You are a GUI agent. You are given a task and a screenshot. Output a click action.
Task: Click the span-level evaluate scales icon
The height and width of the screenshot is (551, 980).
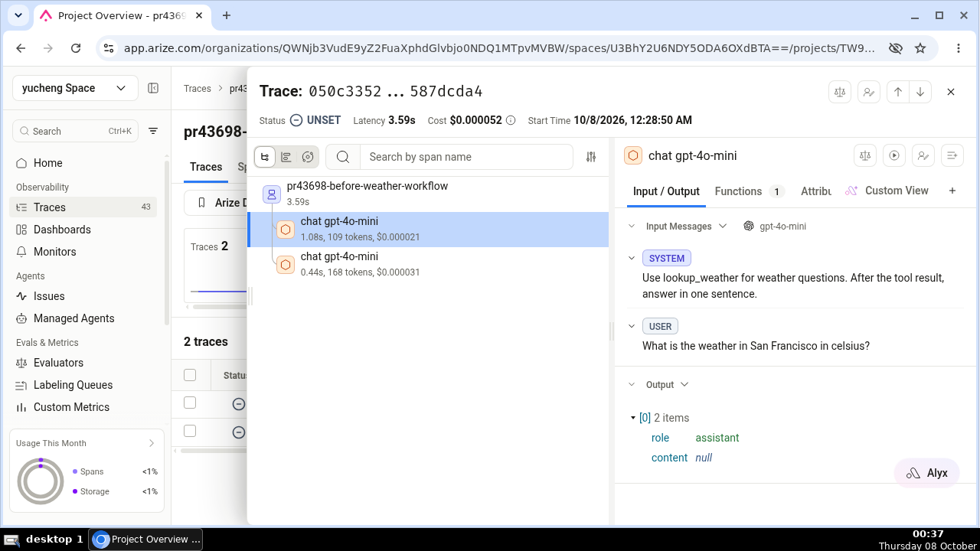tap(865, 155)
